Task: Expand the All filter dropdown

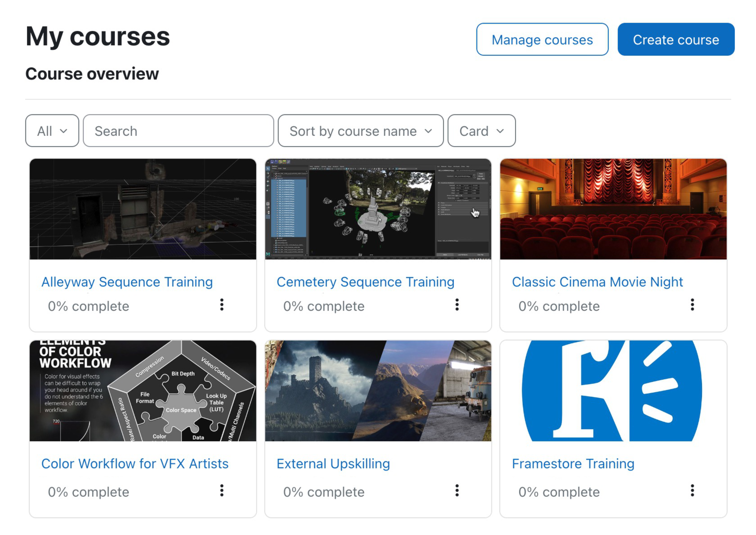Action: (x=52, y=131)
